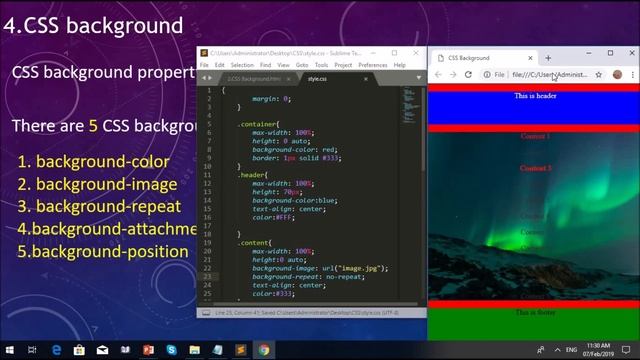Click slide item '1. background-color'
Viewport: 640px width, 360px height.
point(93,162)
